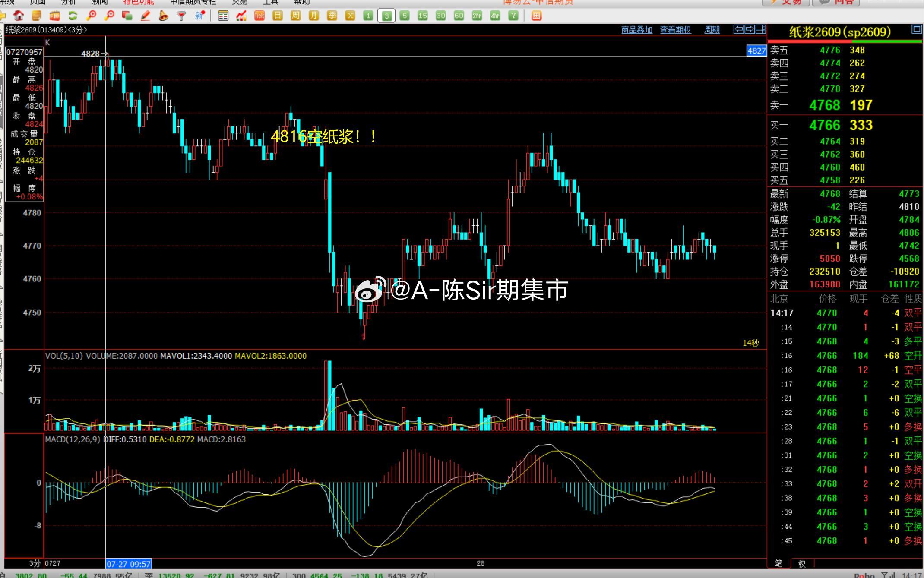924x578 pixels.
Task: Select 30-minute period button
Action: 441,16
